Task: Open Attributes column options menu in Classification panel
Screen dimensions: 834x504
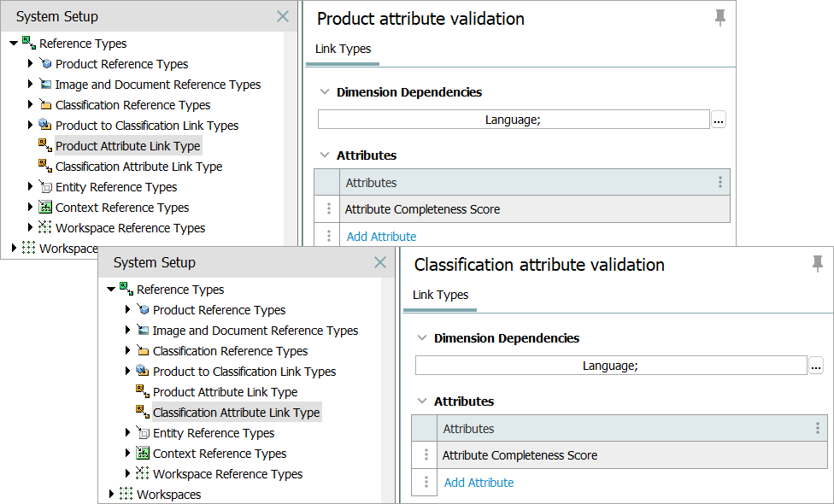Action: [818, 429]
